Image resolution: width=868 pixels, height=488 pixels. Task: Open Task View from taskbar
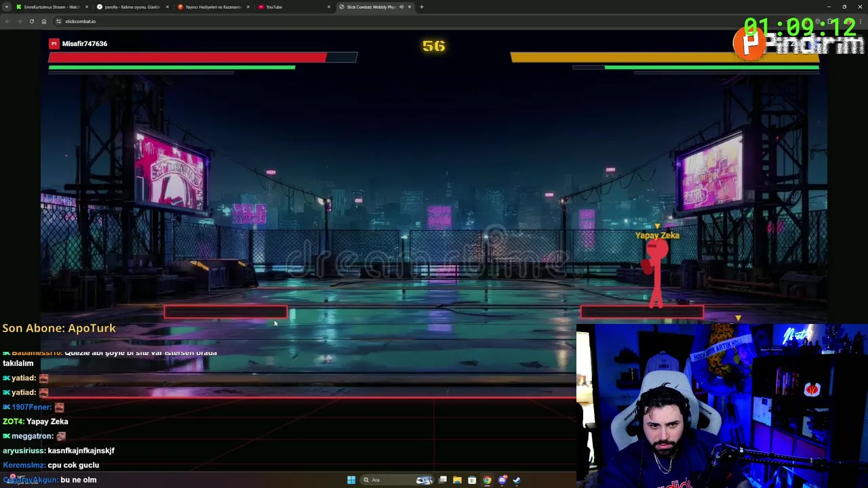pyautogui.click(x=443, y=480)
